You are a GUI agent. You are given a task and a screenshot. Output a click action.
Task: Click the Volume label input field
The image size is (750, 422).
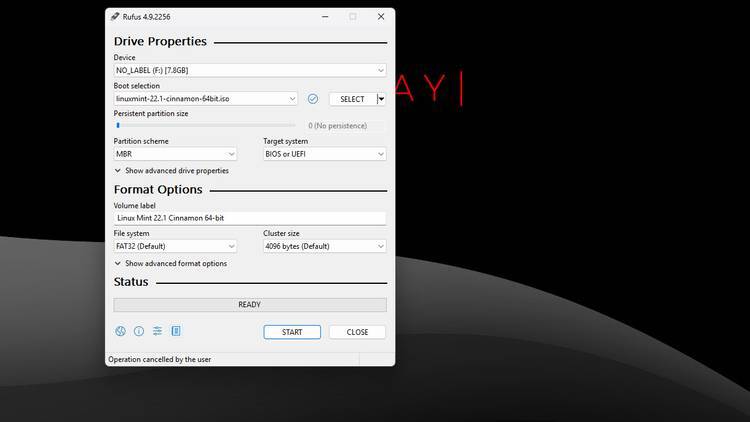tap(250, 218)
